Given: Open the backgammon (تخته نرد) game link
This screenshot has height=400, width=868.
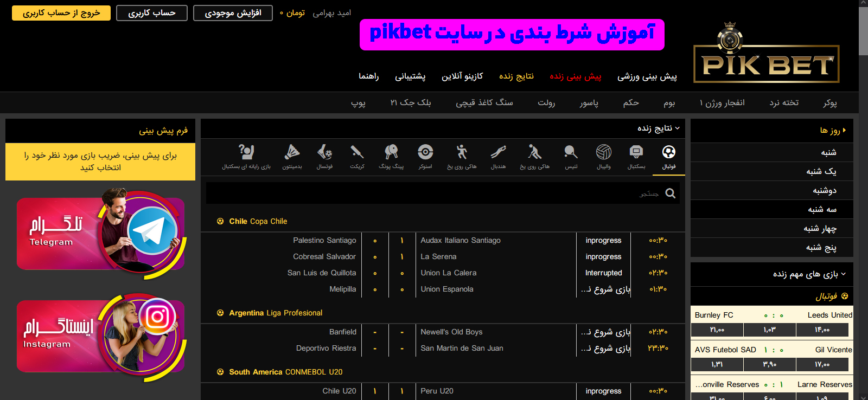Looking at the screenshot, I should pos(784,102).
